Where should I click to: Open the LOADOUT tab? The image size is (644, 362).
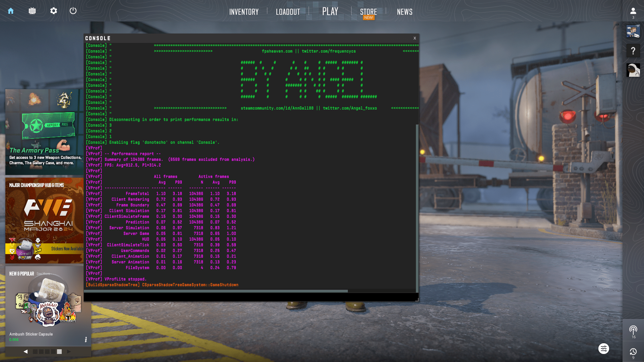pos(288,12)
